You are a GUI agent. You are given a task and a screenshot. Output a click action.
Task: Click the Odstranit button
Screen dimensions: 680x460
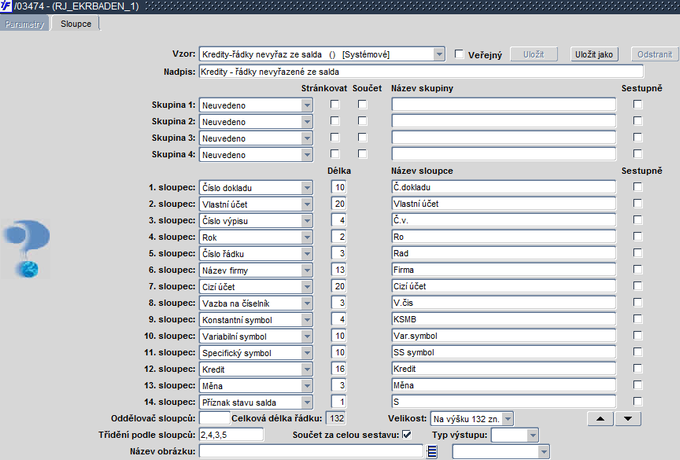click(654, 54)
